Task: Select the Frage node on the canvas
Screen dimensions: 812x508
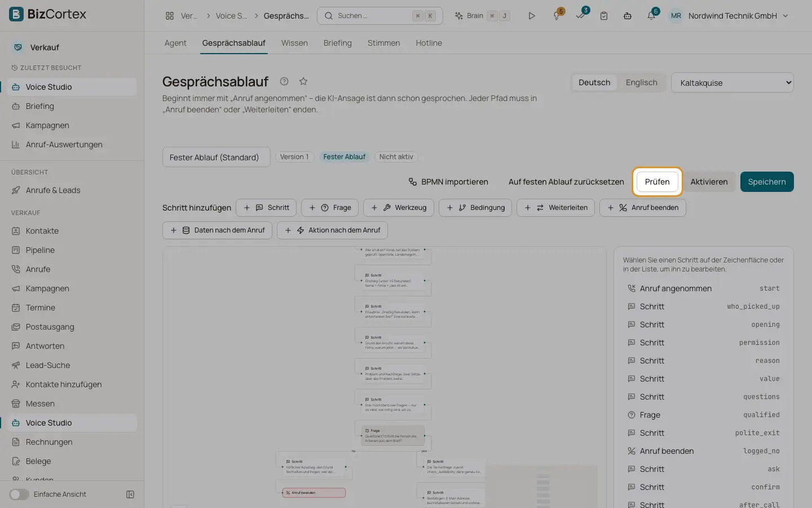Action: click(393, 435)
